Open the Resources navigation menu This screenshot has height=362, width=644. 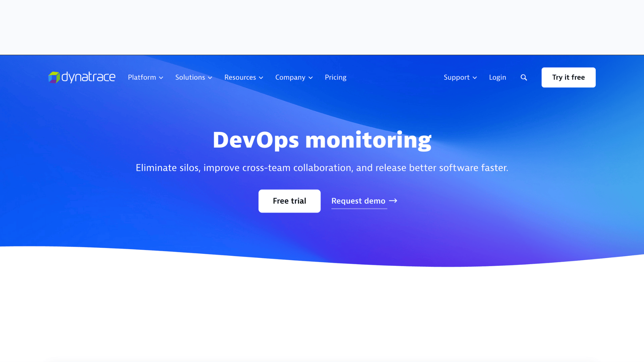240,77
